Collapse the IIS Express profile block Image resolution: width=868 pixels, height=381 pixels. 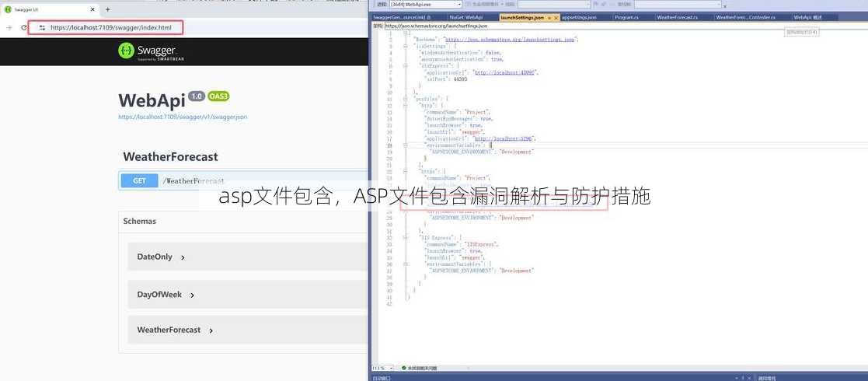click(406, 238)
